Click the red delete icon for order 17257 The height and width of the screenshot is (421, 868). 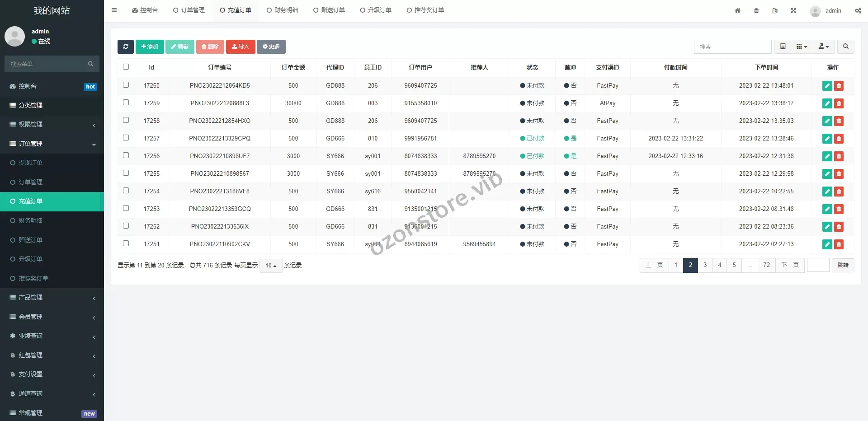(839, 139)
